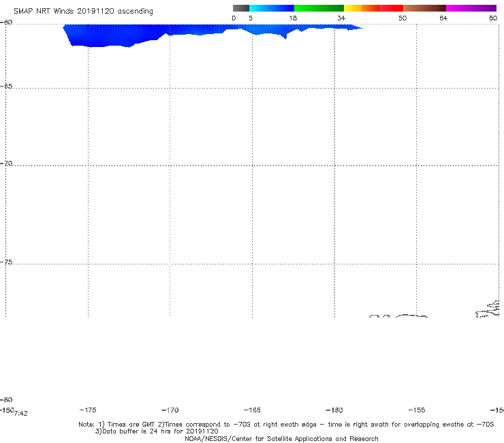Click the blue wind swath data region
504x443 pixels.
(x=129, y=35)
